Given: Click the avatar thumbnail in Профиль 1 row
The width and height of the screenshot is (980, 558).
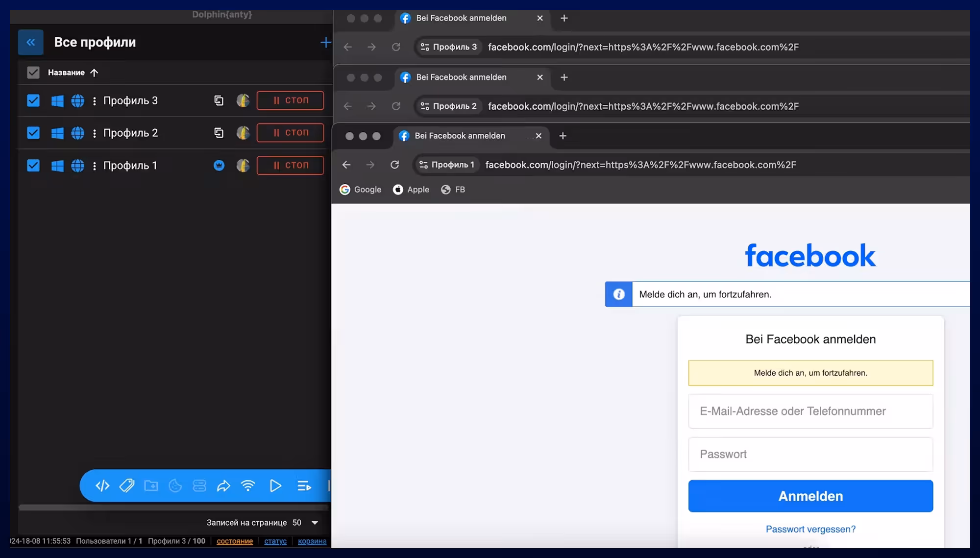Looking at the screenshot, I should 243,166.
